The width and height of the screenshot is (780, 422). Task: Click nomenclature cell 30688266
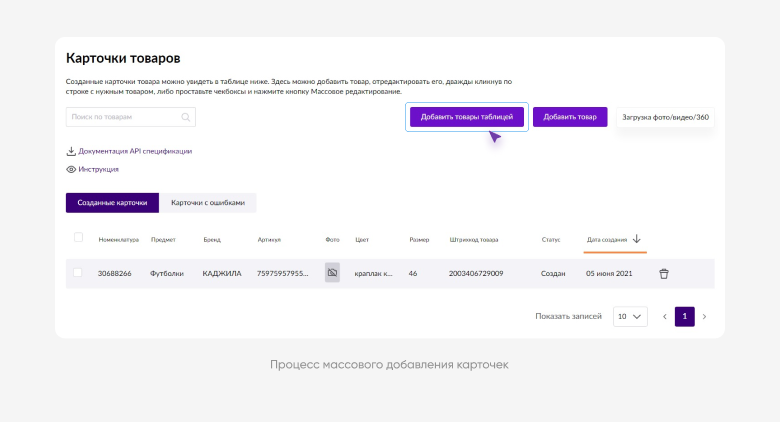coord(114,274)
